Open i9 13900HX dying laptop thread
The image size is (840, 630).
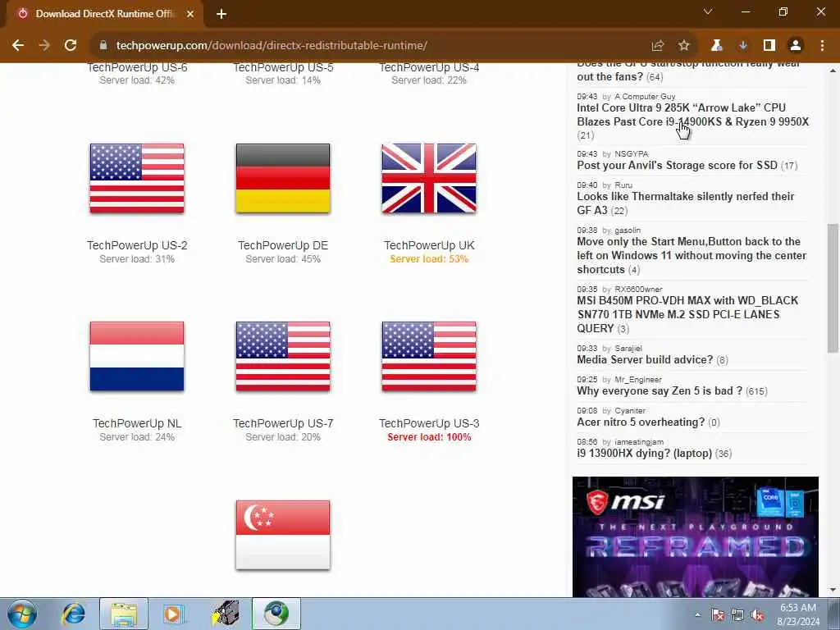(x=645, y=453)
